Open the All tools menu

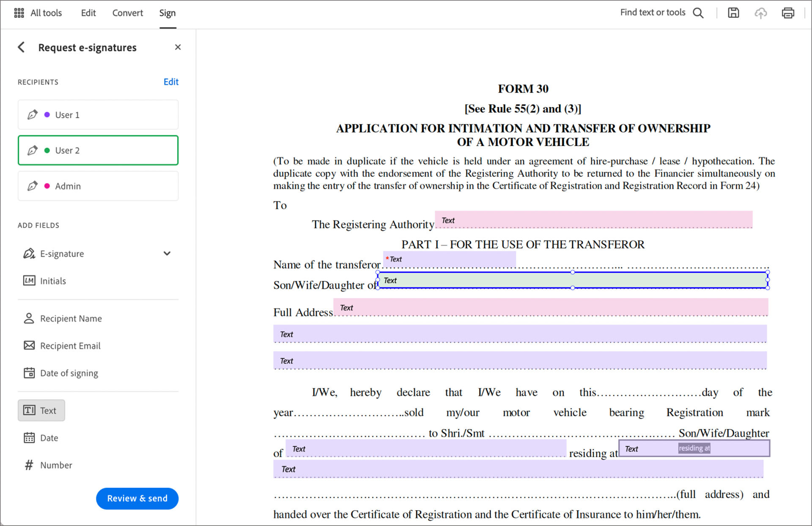coord(38,13)
